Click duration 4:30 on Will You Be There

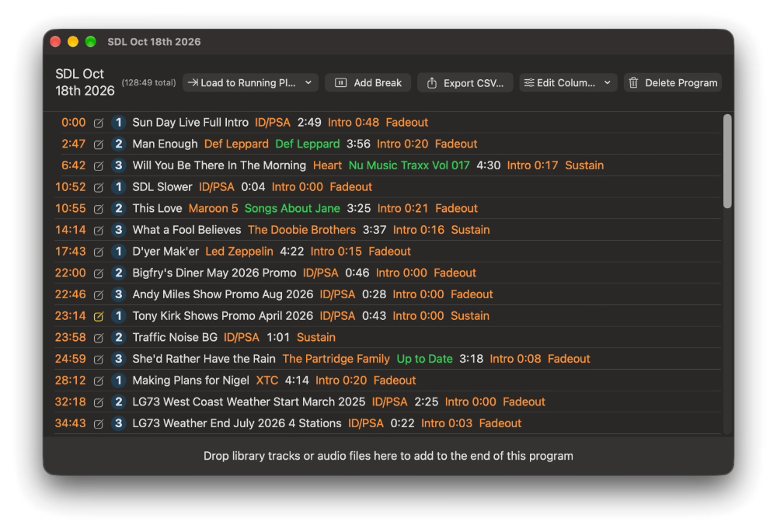[489, 165]
